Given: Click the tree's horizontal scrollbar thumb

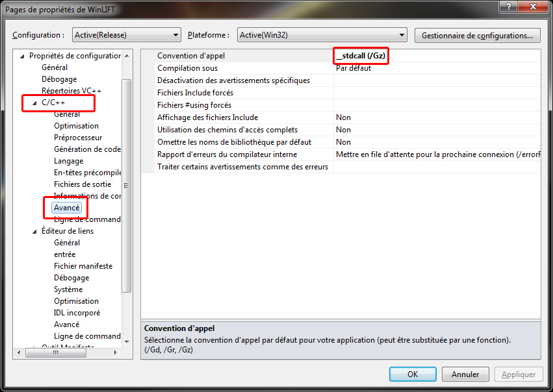Looking at the screenshot, I should pos(56,352).
